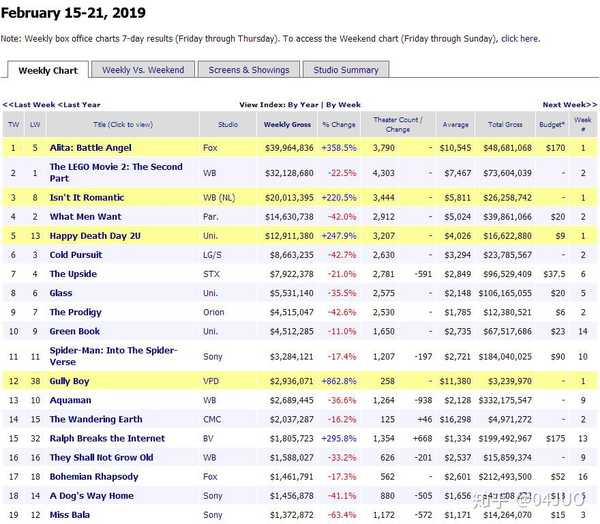Click the Gully Boy title
This screenshot has width=600, height=524.
[69, 381]
